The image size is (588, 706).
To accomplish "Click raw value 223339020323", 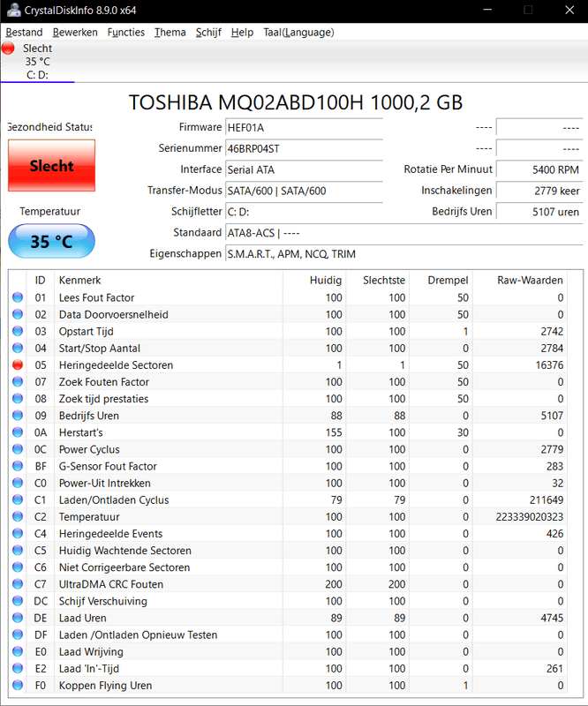I will click(530, 517).
